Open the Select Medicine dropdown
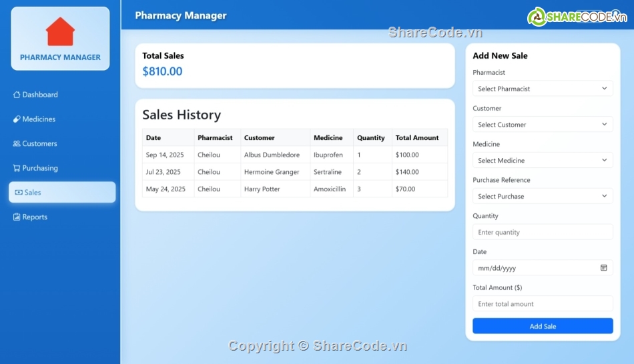Screen dimensions: 634x364 pyautogui.click(x=542, y=161)
